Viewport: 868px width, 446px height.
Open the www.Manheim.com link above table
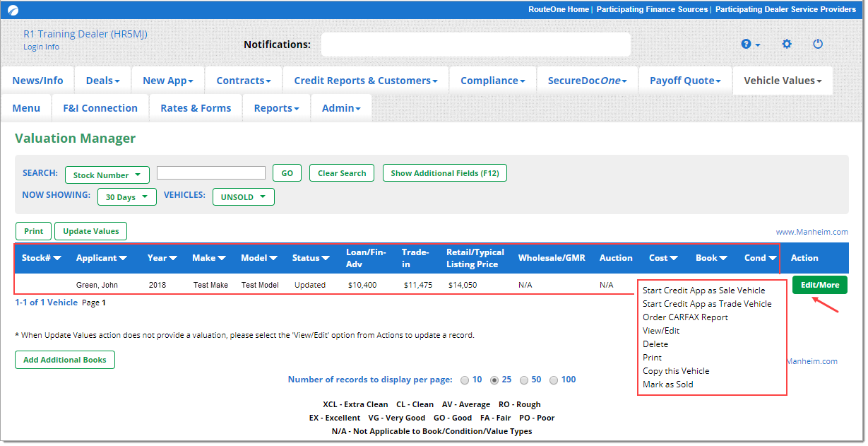click(x=812, y=232)
